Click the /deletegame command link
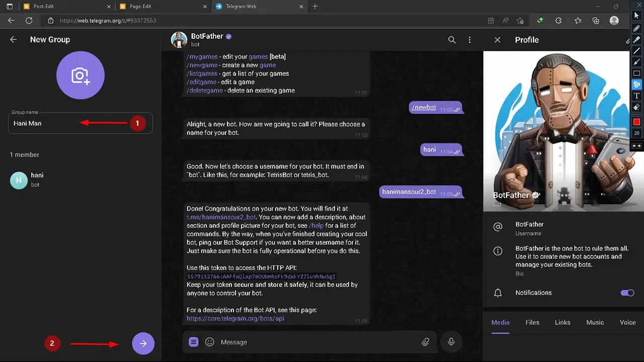The height and width of the screenshot is (362, 644). [x=205, y=90]
